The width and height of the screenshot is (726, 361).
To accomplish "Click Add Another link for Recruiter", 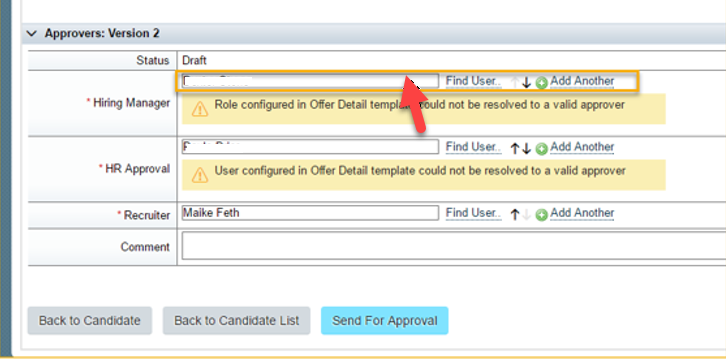I will 582,213.
